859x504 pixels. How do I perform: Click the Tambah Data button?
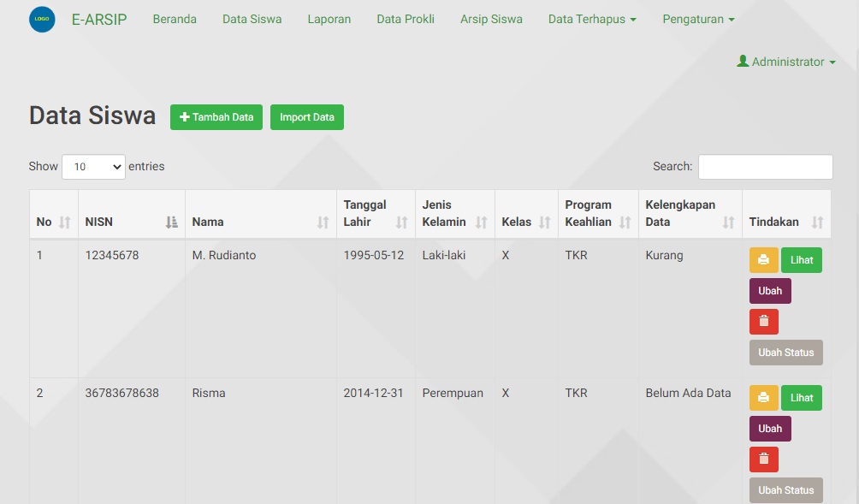216,116
